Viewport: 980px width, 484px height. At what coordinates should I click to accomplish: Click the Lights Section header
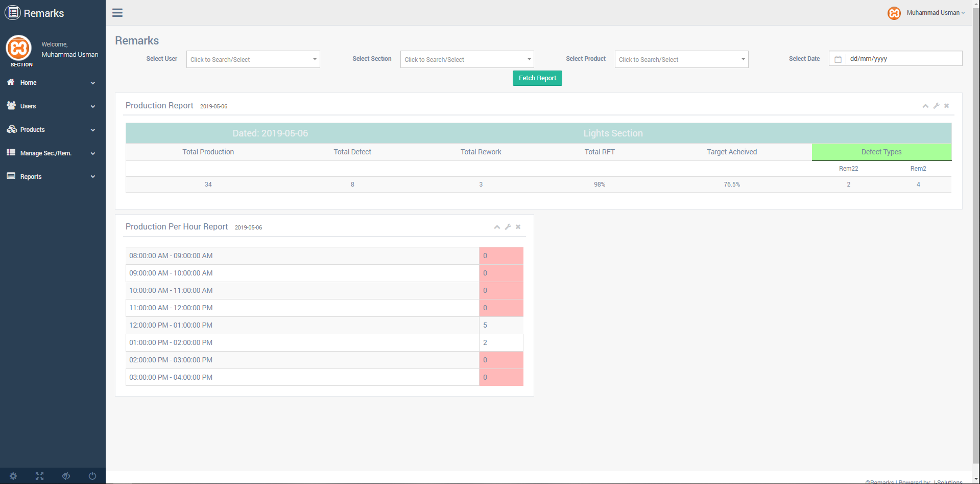tap(613, 133)
